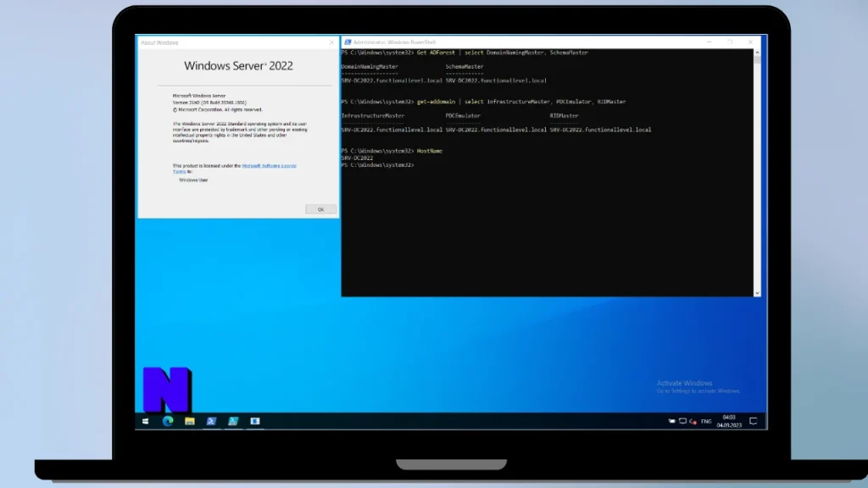Click the RIDMaster column header in output
868x488 pixels.
pos(564,115)
